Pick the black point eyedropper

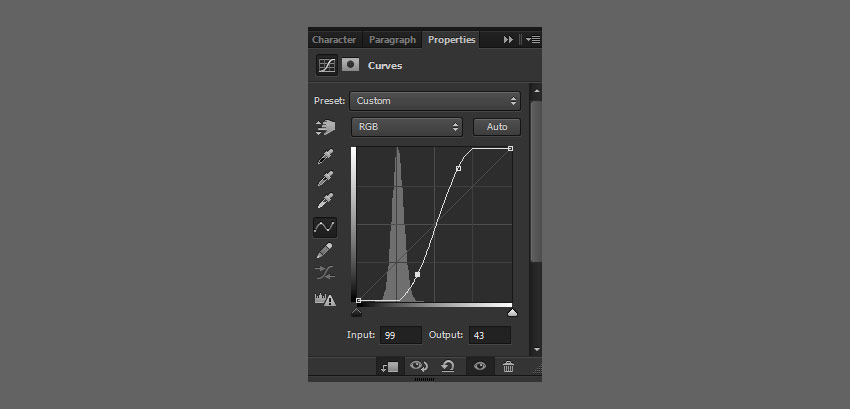pyautogui.click(x=325, y=157)
